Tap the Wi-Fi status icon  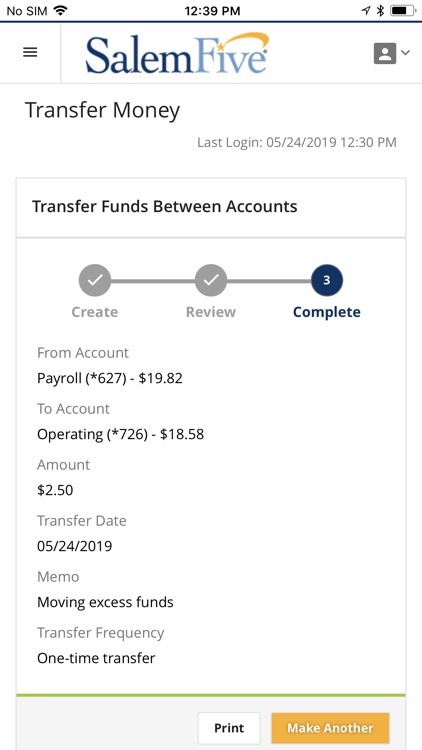pos(60,11)
